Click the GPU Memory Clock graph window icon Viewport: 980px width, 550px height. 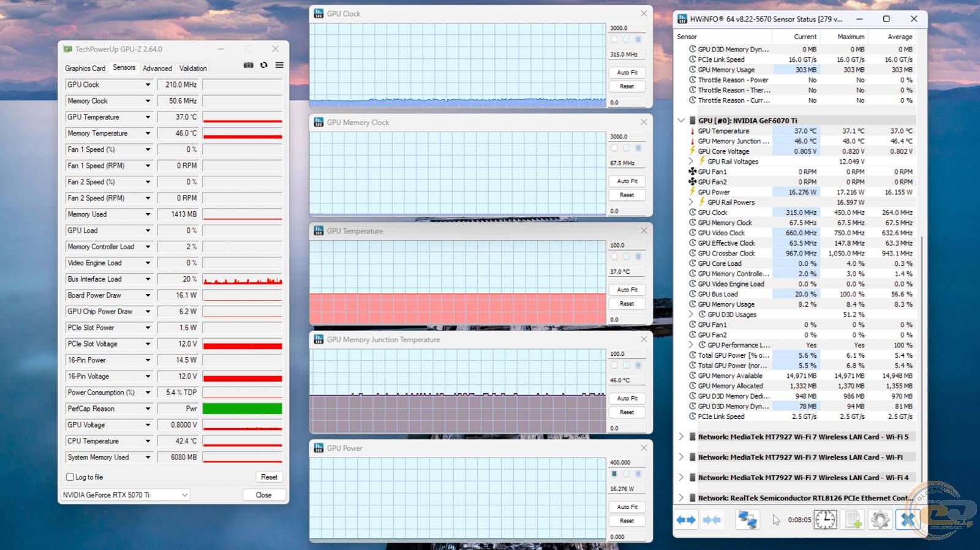pyautogui.click(x=318, y=122)
